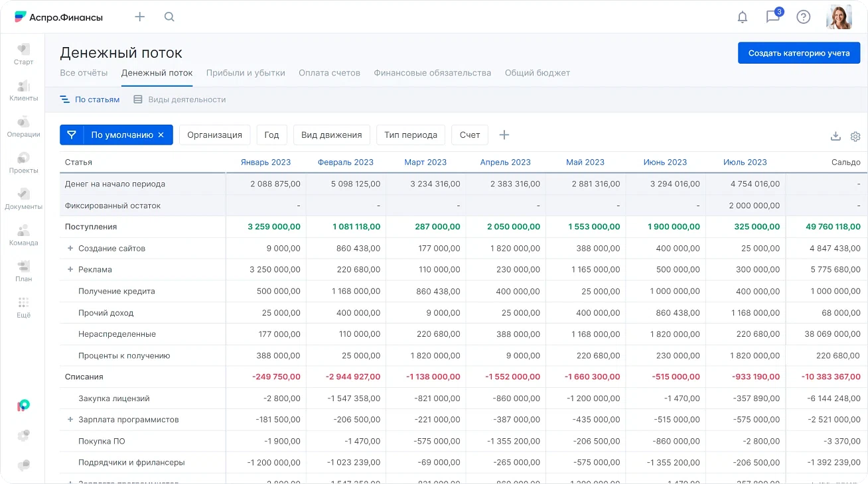Expand the Создание сайтов row

pyautogui.click(x=70, y=248)
